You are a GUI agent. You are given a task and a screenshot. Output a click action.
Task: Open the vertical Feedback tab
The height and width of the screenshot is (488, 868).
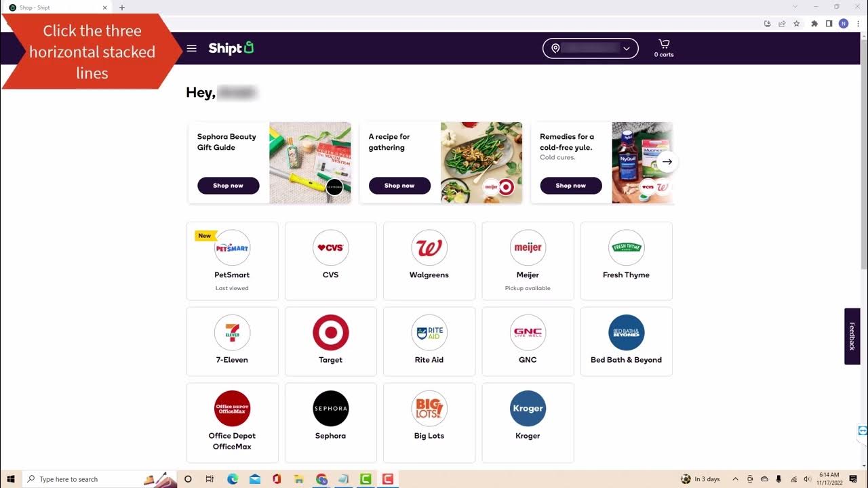852,336
